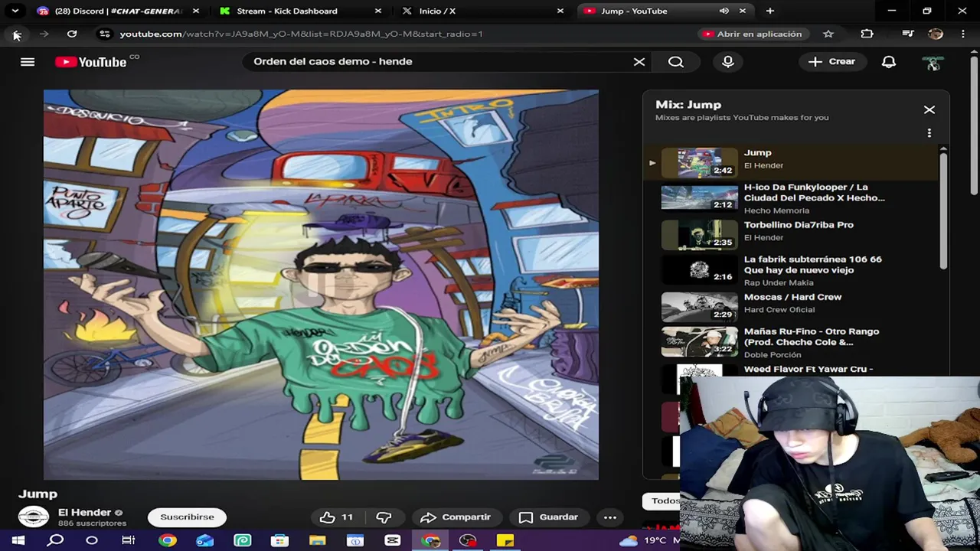Open Chrome media controls icon

(x=908, y=34)
